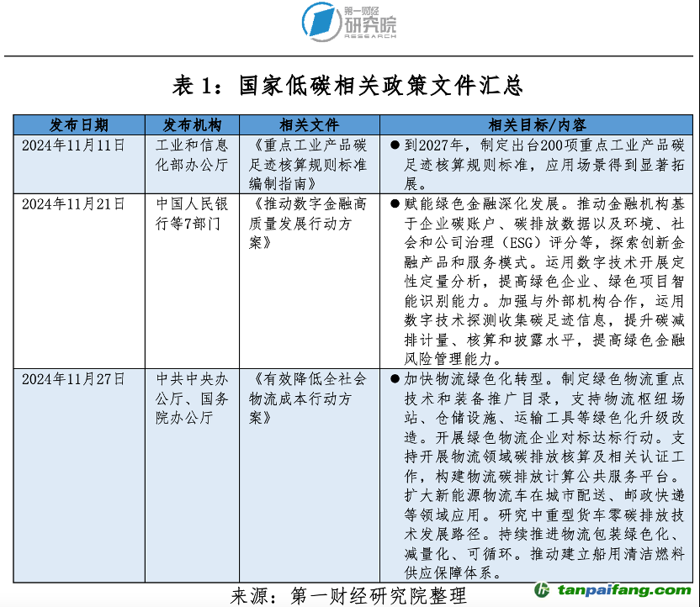Click the bullet point before 到2027年
Viewport: 700px width, 607px height.
coord(394,145)
